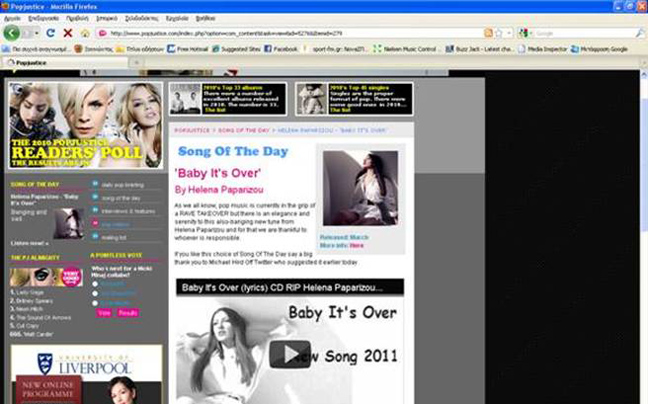Image resolution: width=648 pixels, height=404 pixels.
Task: Click the Firefox back navigation button
Action: [x=13, y=33]
